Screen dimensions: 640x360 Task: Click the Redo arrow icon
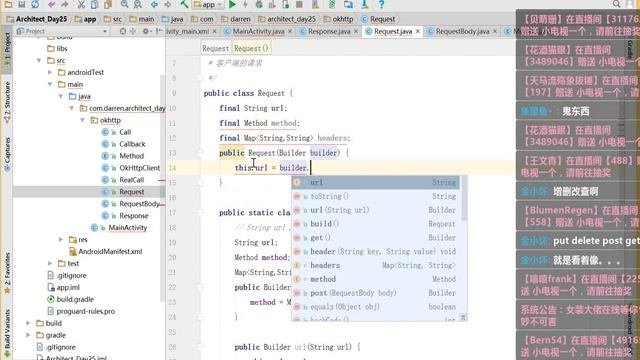tap(64, 4)
